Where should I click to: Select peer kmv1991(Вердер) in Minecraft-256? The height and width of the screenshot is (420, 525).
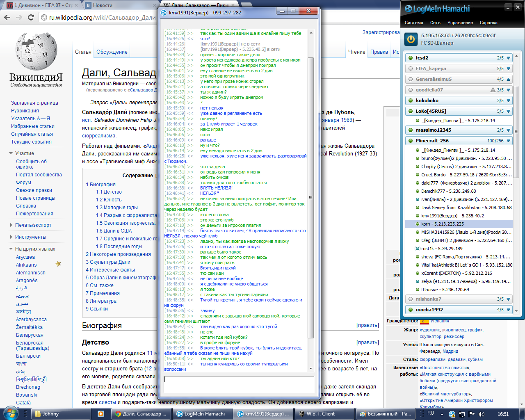459,216
